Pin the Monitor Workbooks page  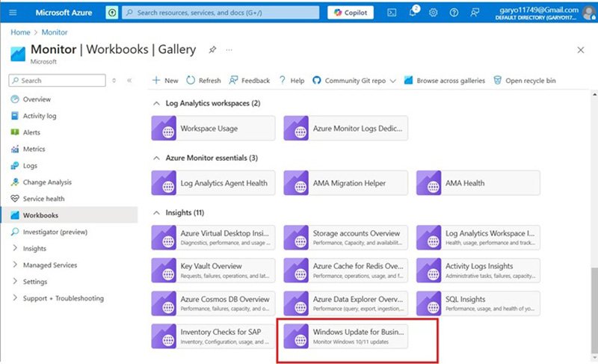point(212,49)
